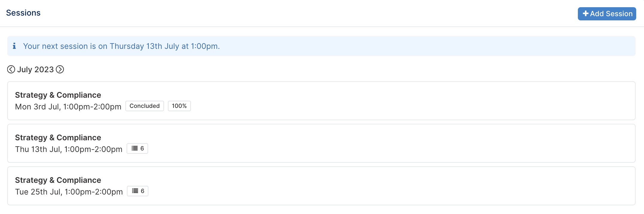Click the next session notice text
The image size is (644, 214).
coord(121,46)
